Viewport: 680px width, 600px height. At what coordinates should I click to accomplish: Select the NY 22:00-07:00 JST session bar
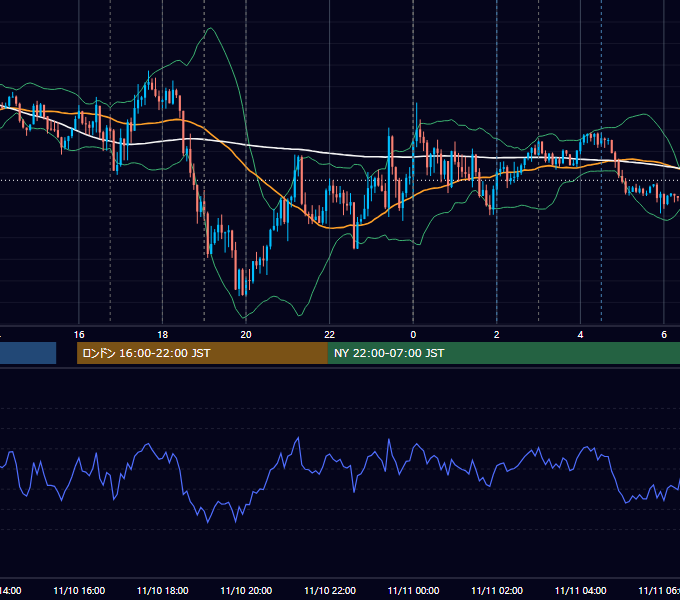(503, 353)
